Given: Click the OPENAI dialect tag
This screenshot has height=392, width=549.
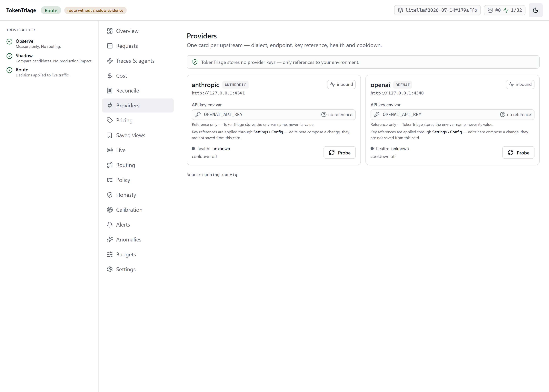Looking at the screenshot, I should pyautogui.click(x=403, y=85).
